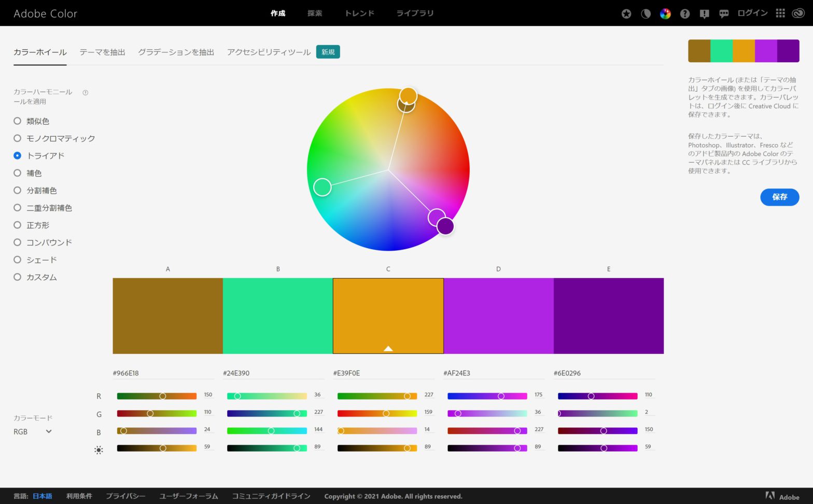Click swatch B's G slider

point(267,413)
